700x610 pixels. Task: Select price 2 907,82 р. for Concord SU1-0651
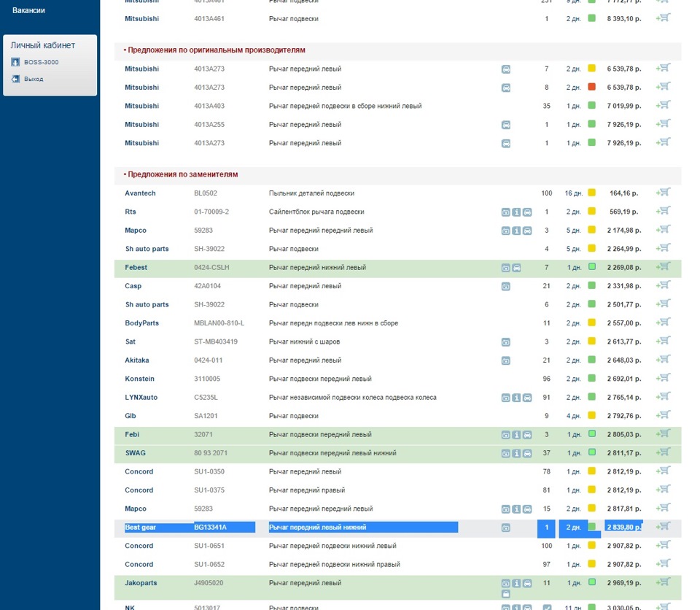pos(623,546)
